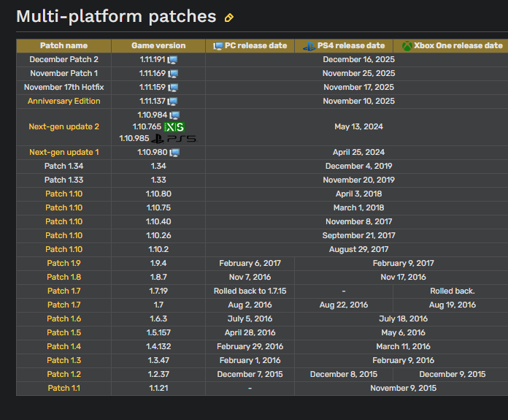
Task: Click the PC monitor icon in PC release date header
Action: pos(218,46)
